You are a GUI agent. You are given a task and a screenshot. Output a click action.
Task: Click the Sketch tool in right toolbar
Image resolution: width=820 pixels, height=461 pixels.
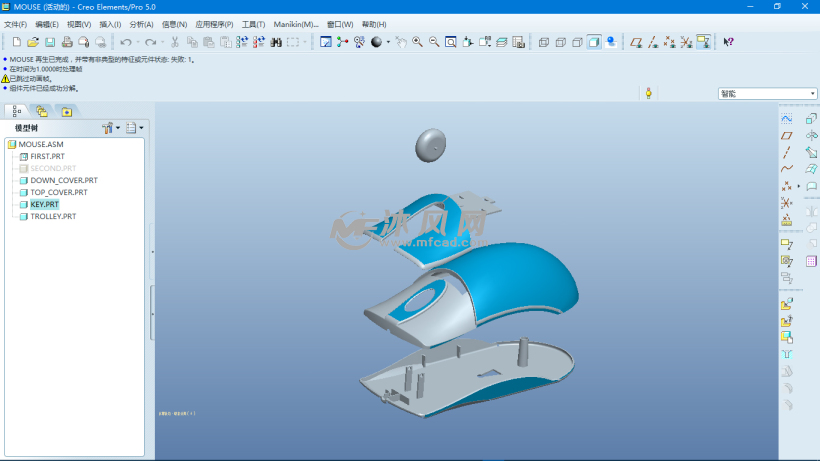point(787,119)
